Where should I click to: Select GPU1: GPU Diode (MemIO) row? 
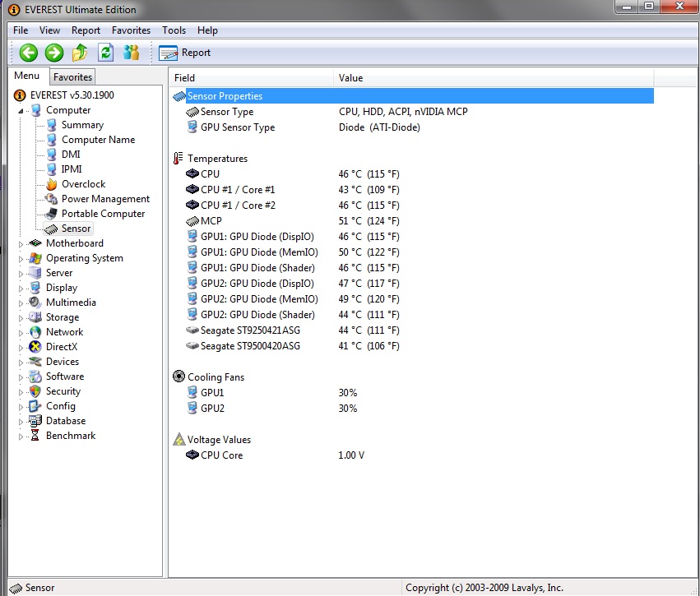pyautogui.click(x=413, y=252)
